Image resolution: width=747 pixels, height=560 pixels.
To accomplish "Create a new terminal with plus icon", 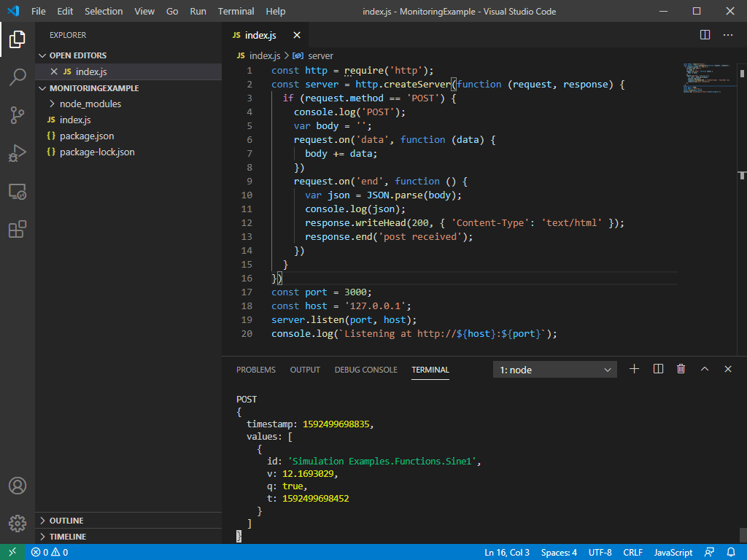I will click(634, 369).
